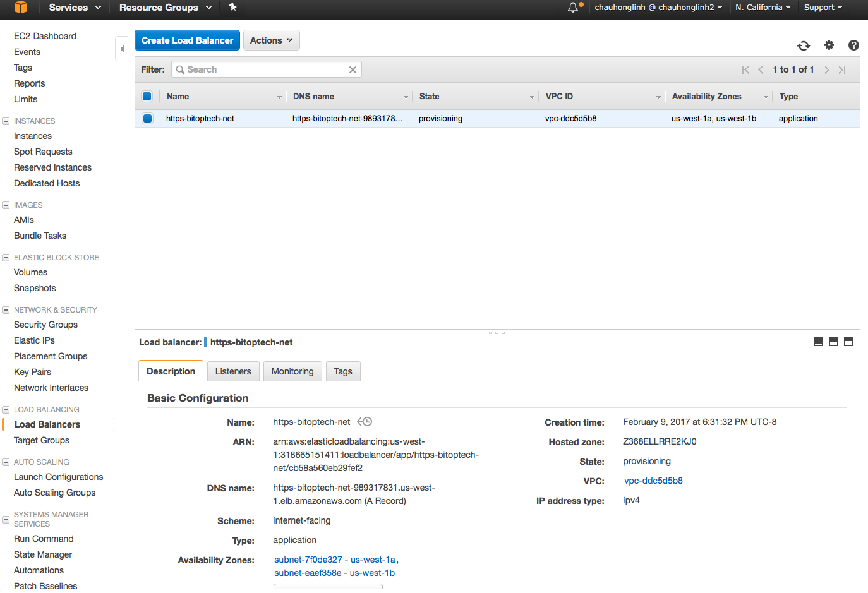The width and height of the screenshot is (868, 593).
Task: Open the vpc-ddc5d5b8 VPC link
Action: [x=653, y=481]
